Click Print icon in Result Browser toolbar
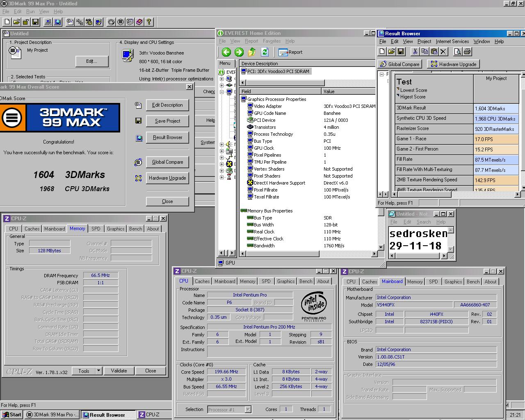Viewport: 525px width, 420px height. 467,51
